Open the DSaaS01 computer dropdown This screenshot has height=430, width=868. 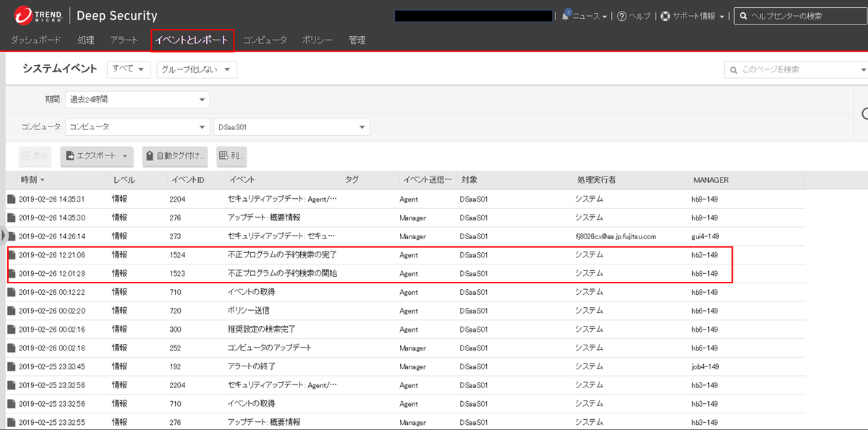(292, 127)
